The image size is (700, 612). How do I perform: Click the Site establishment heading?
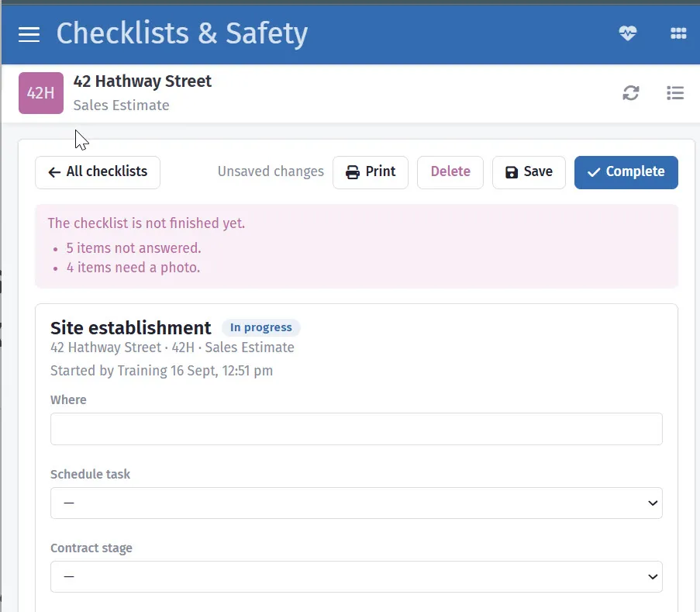point(130,328)
